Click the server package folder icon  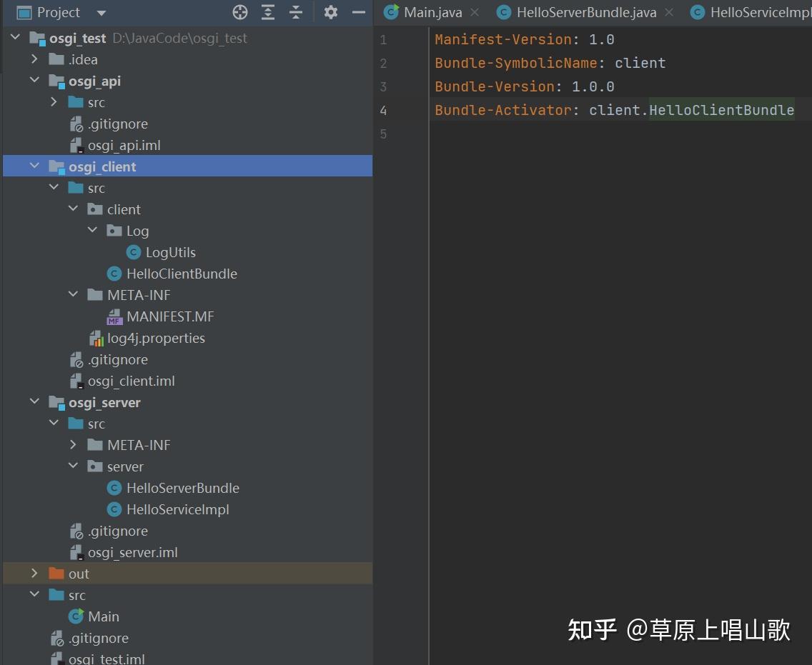pos(95,466)
